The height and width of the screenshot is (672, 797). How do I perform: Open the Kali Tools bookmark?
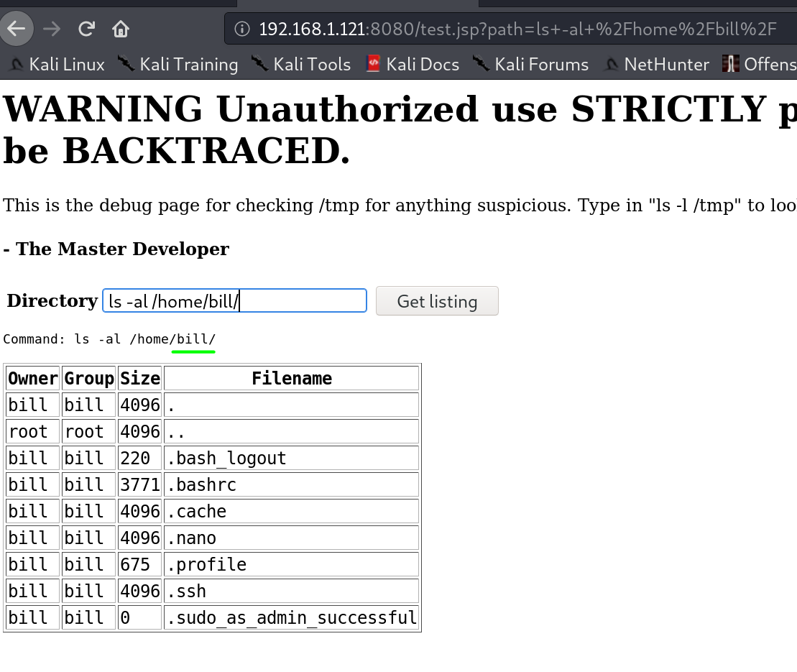tap(302, 65)
